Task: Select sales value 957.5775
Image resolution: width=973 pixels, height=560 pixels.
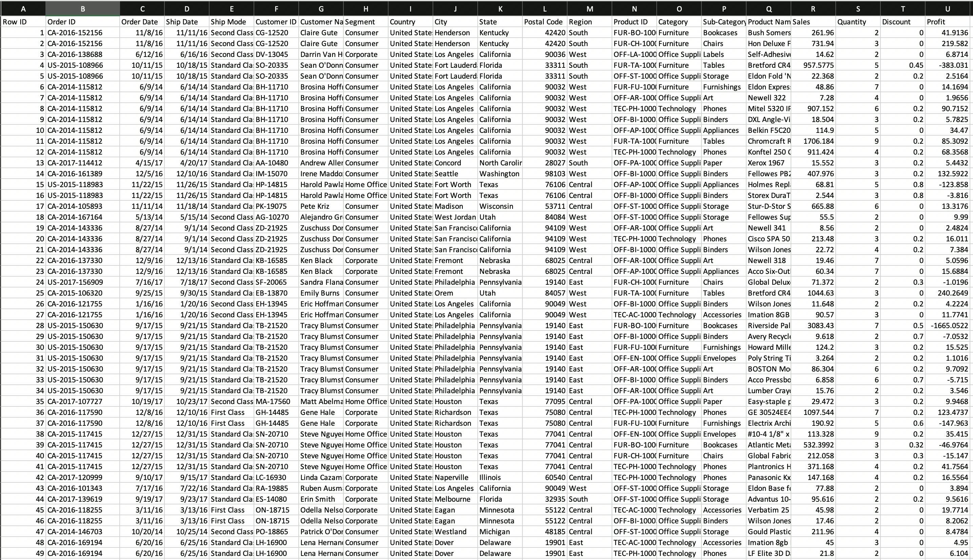Action: tap(813, 65)
